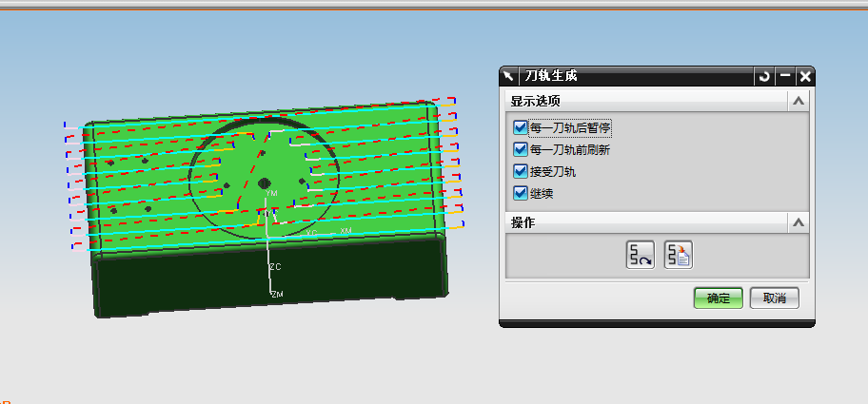Disable 接受刀轨 checkbox

(x=520, y=172)
